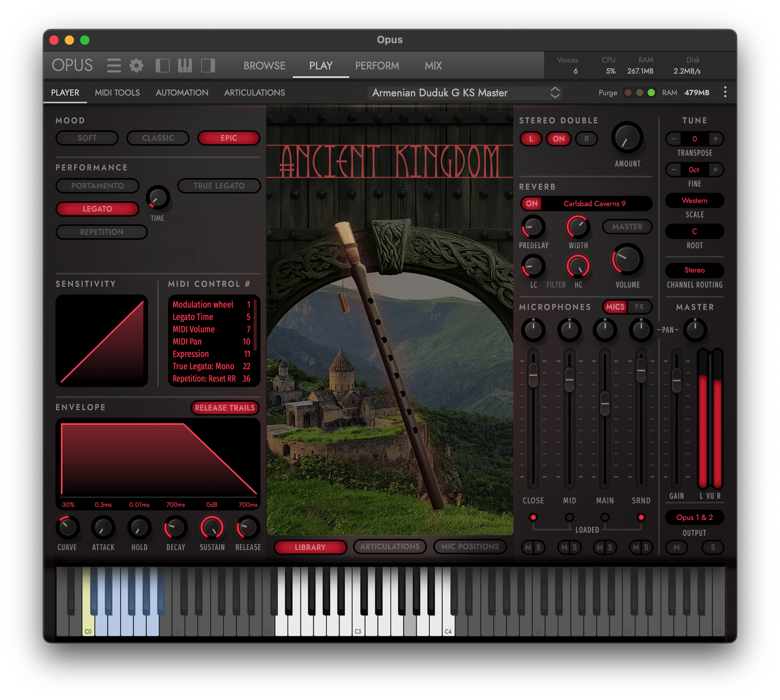Click the Reverb Predelay knob
Image resolution: width=780 pixels, height=700 pixels.
pyautogui.click(x=533, y=227)
